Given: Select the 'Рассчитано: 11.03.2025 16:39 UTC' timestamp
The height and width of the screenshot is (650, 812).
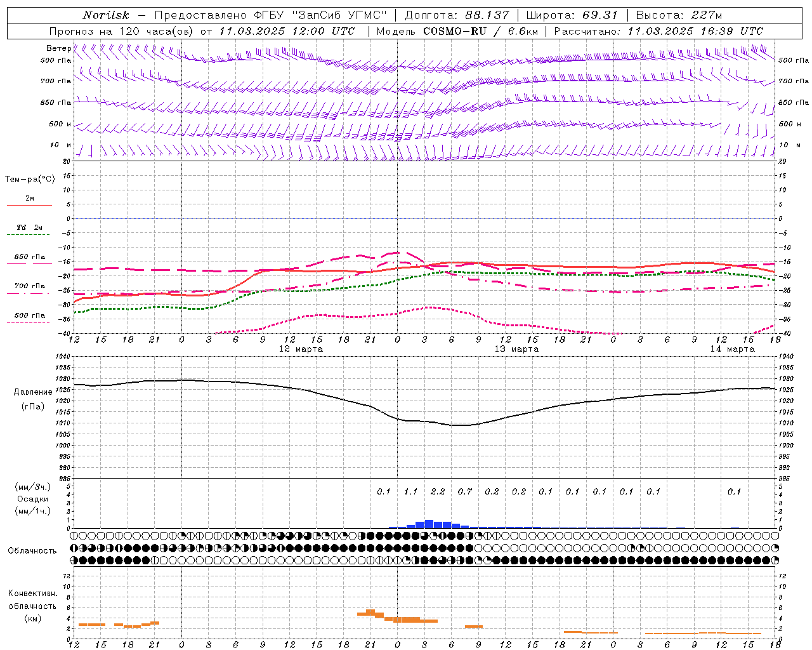Looking at the screenshot, I should [658, 31].
